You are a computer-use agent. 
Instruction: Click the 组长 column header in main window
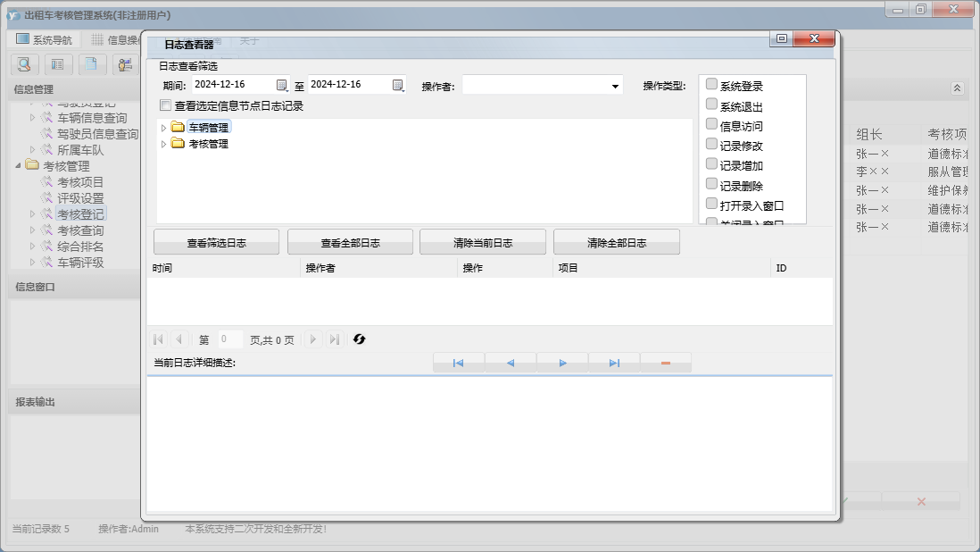pyautogui.click(x=868, y=134)
